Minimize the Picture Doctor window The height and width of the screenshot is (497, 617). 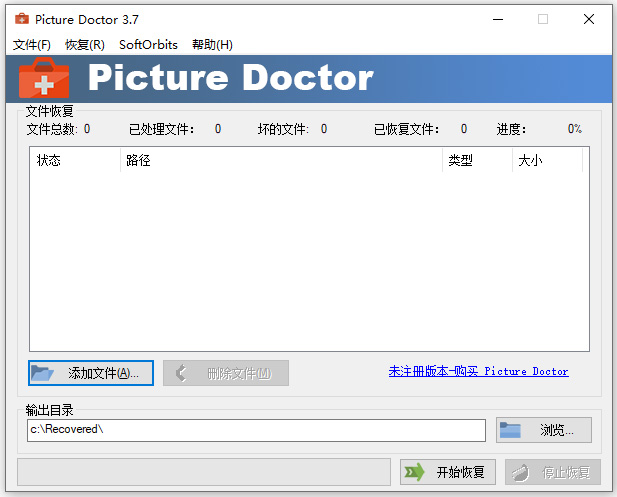(x=498, y=19)
